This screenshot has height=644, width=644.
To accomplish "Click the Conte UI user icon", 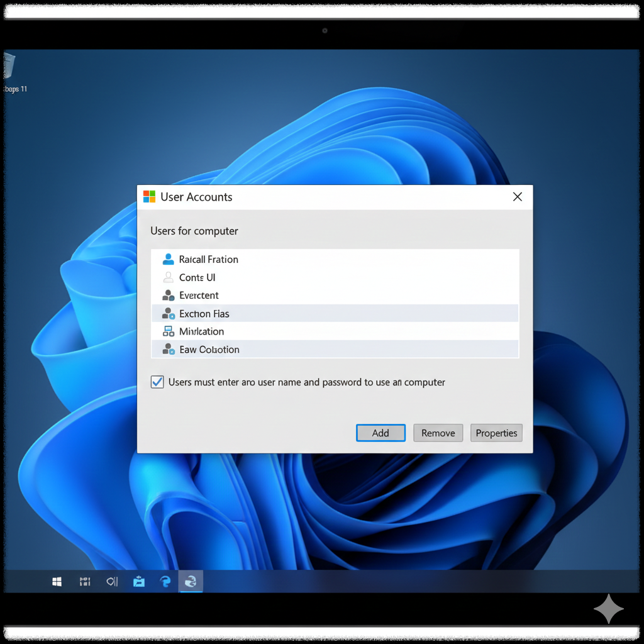I will [x=168, y=277].
